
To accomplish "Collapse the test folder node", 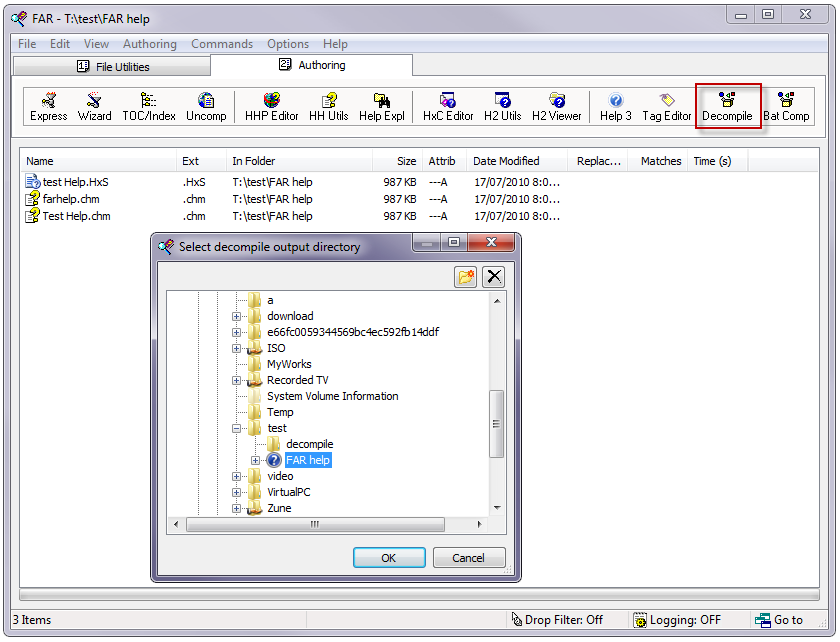I will (x=237, y=429).
